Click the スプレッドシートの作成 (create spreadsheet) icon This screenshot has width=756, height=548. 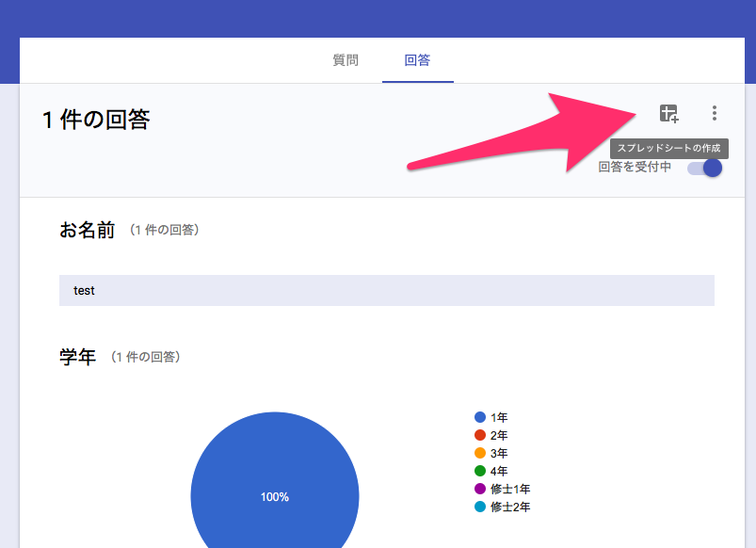[x=668, y=113]
